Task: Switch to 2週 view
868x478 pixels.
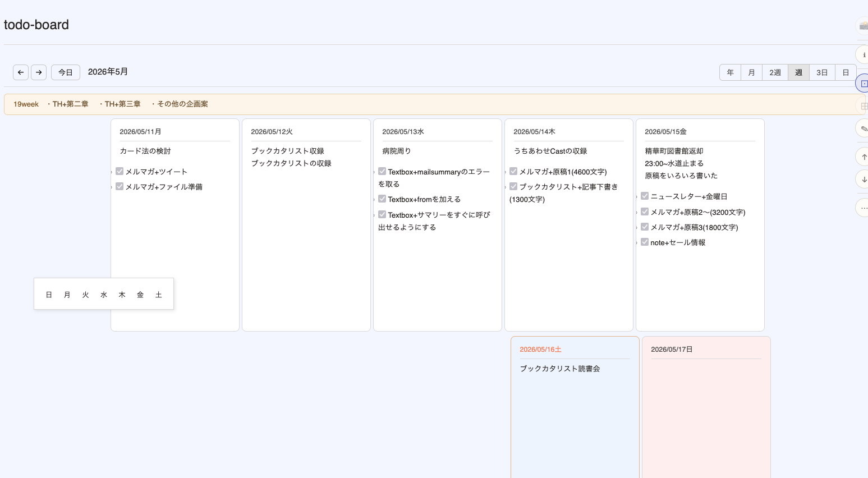Action: click(x=775, y=72)
